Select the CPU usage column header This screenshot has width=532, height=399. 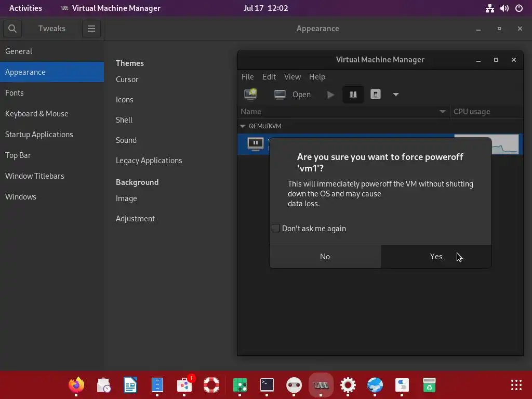(x=486, y=112)
